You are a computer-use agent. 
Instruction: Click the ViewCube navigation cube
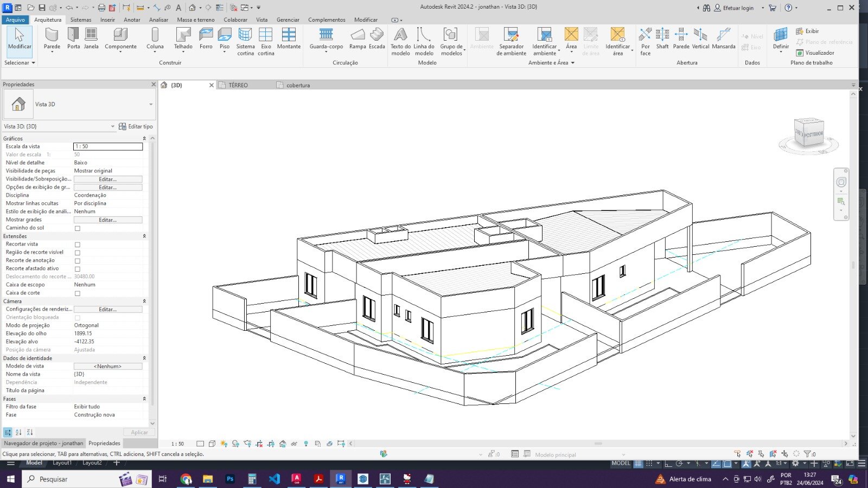click(808, 133)
